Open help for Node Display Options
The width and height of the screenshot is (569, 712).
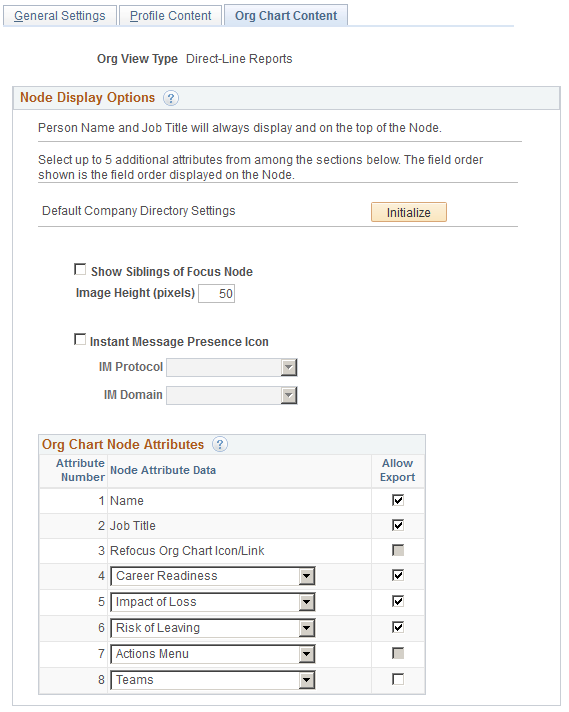coord(171,98)
